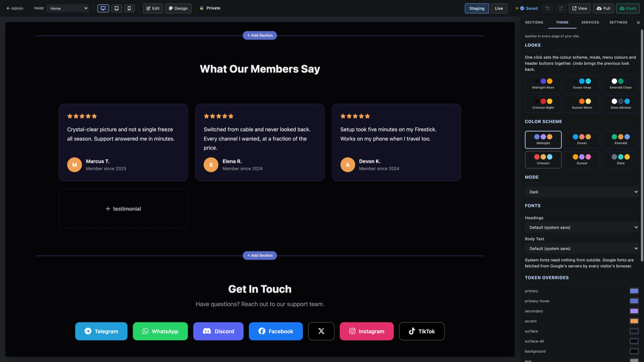Viewport: 644px width, 362px height.
Task: Select the Staging environment toggle
Action: 477,8
